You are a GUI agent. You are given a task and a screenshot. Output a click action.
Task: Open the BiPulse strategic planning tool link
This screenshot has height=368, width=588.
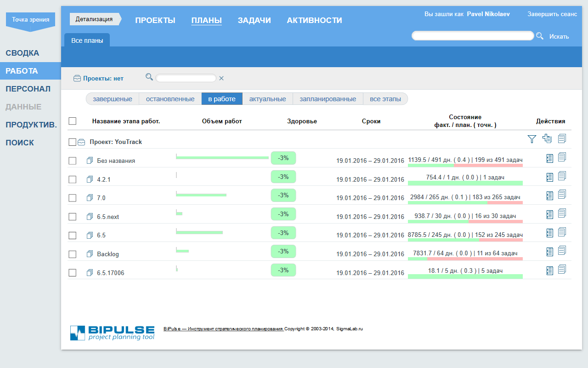pos(223,329)
